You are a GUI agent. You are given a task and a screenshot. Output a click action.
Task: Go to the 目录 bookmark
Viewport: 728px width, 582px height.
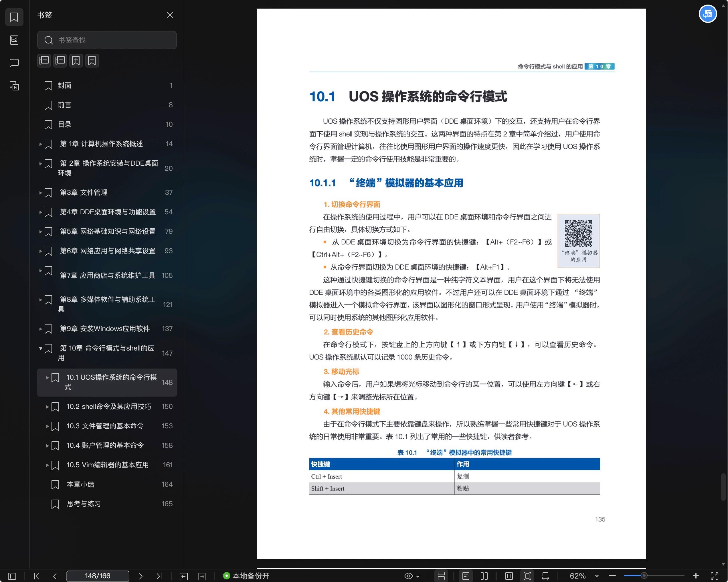point(107,124)
